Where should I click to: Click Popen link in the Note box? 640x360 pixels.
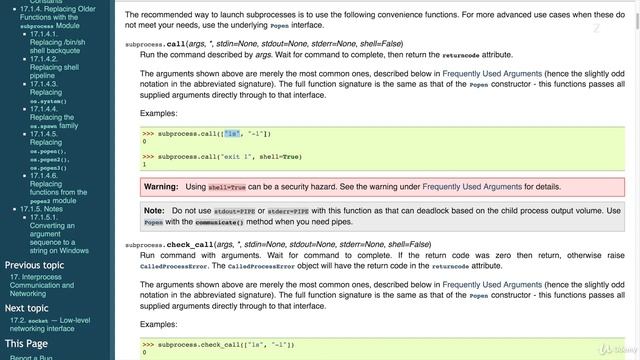coord(153,222)
